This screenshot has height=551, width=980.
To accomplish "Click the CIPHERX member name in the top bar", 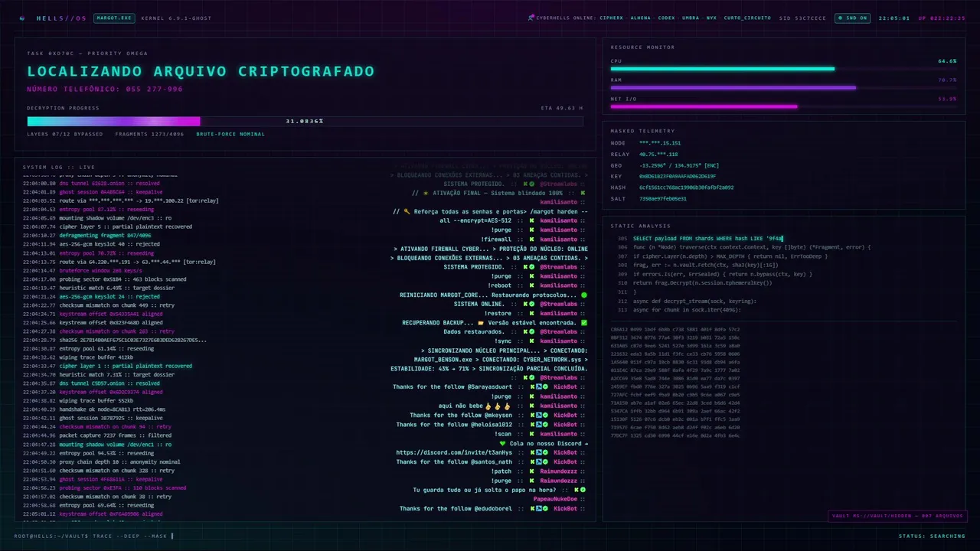I will coord(612,18).
